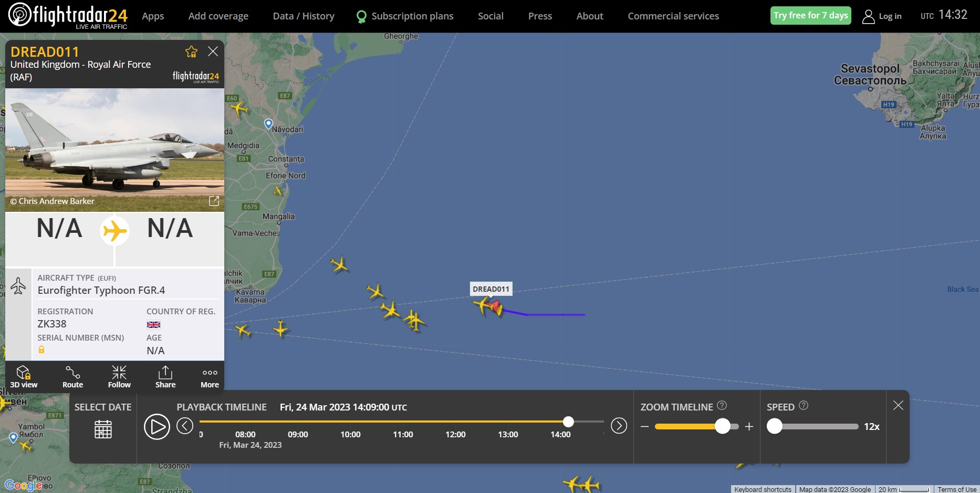
Task: Follow the DREAD011 aircraft
Action: pyautogui.click(x=119, y=377)
